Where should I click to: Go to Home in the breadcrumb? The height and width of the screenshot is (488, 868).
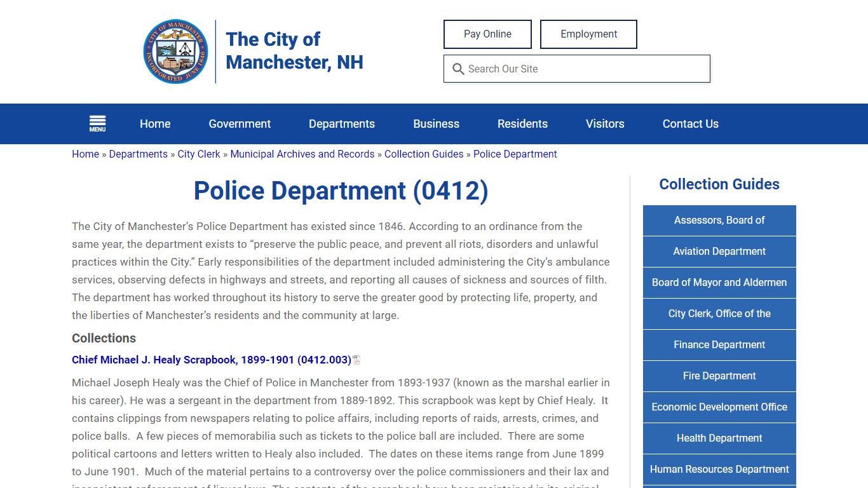[85, 154]
